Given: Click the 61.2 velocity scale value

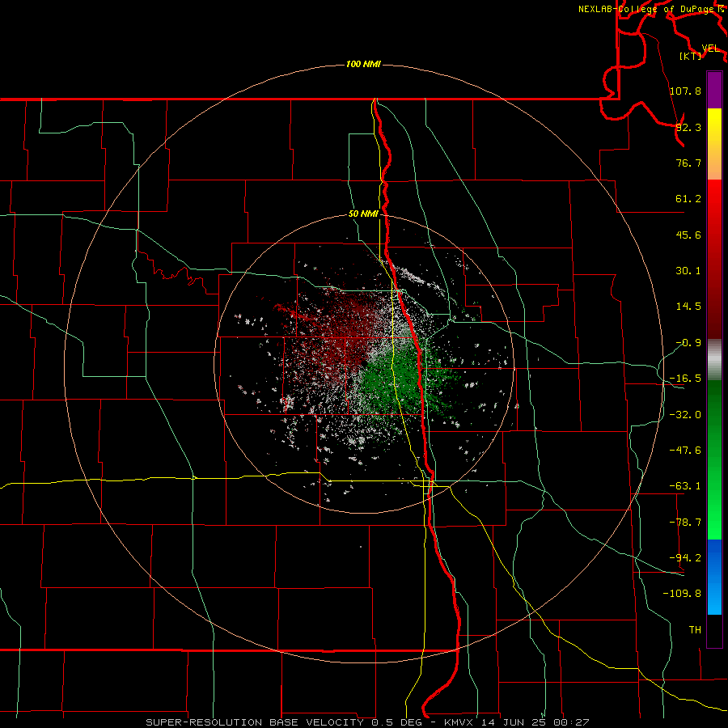Looking at the screenshot, I should pos(688,199).
